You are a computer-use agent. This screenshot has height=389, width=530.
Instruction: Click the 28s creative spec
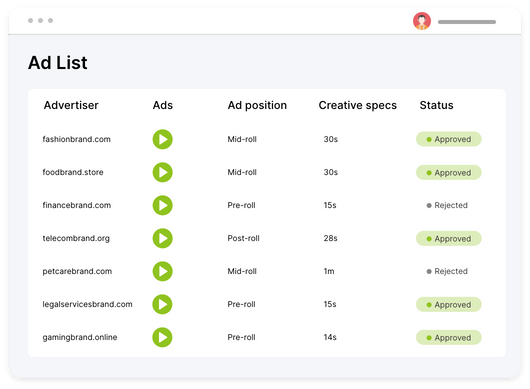click(x=330, y=238)
